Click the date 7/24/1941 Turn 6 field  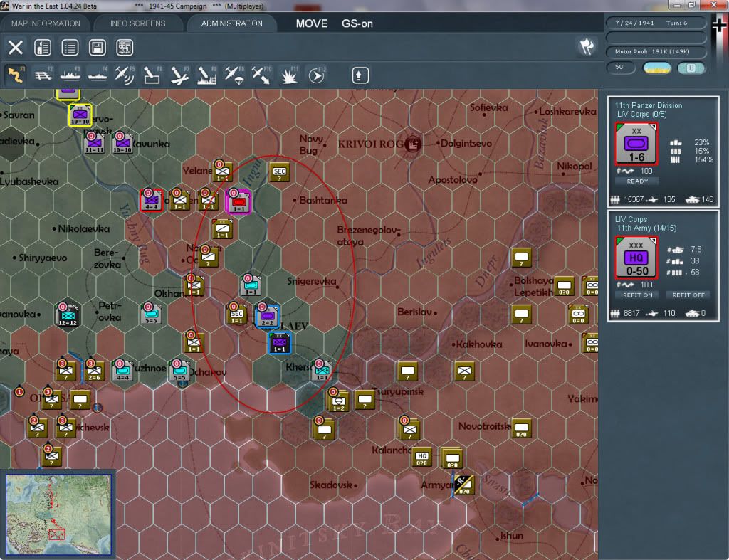point(656,23)
